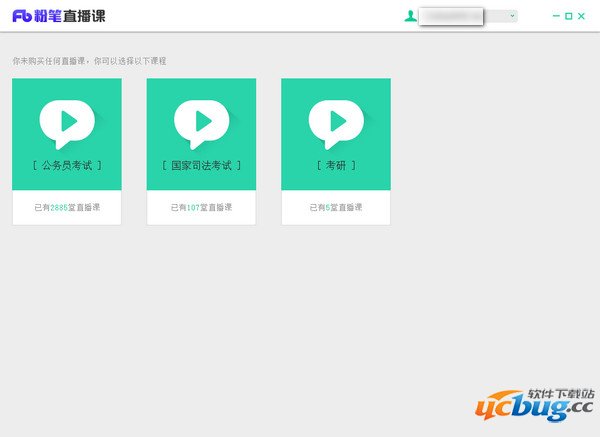The height and width of the screenshot is (437, 600).
Task: Select the [ 公务员考试 ] course label
Action: 67,165
